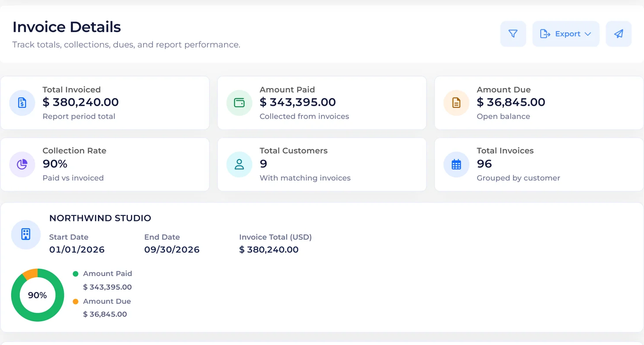
Task: Click the $ 36,845.00 Amount Due card value
Action: [511, 102]
